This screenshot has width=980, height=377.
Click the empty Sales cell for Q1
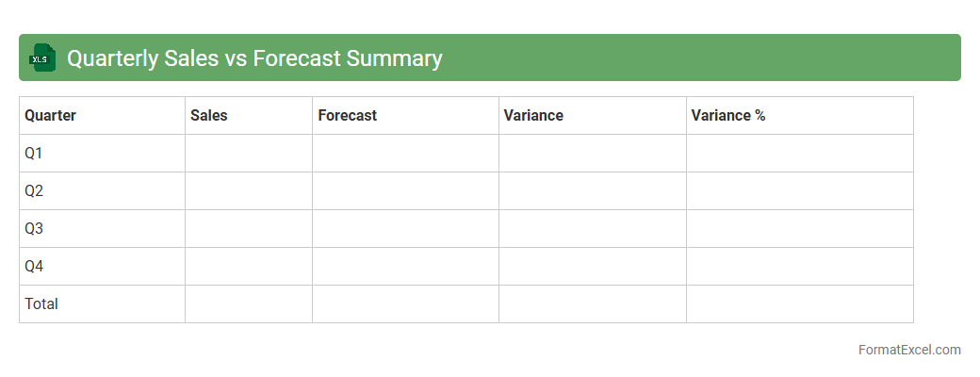point(249,154)
